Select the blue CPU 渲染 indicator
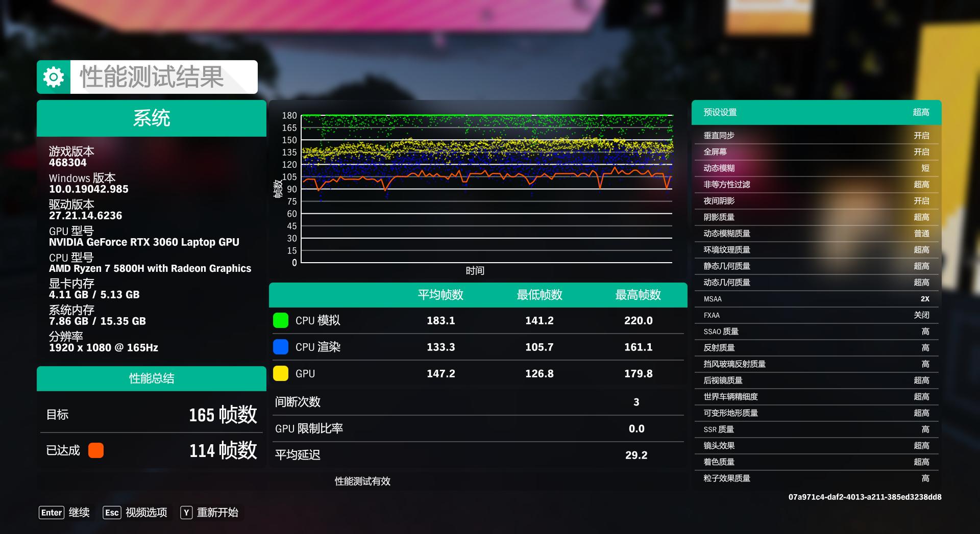The image size is (980, 534). pyautogui.click(x=281, y=347)
